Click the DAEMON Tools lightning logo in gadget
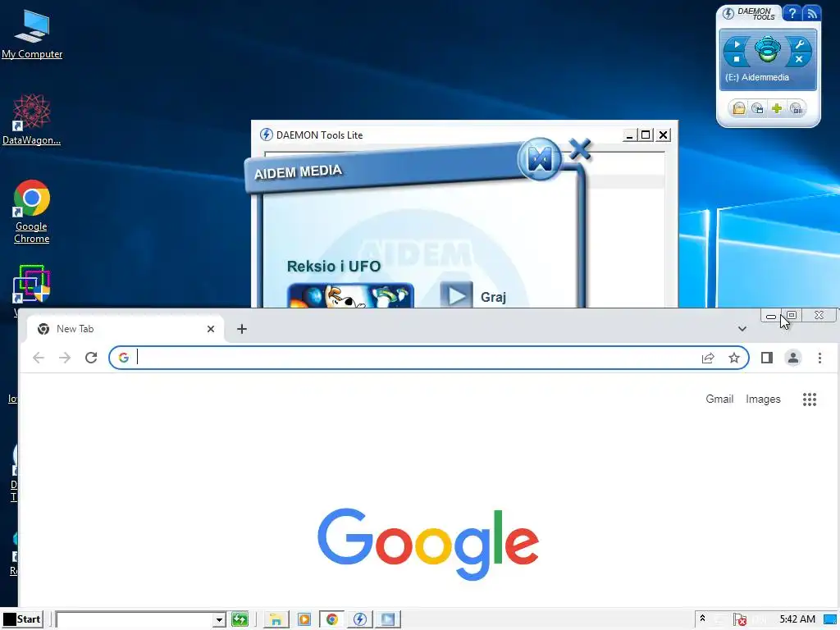This screenshot has width=840, height=630. (x=728, y=13)
